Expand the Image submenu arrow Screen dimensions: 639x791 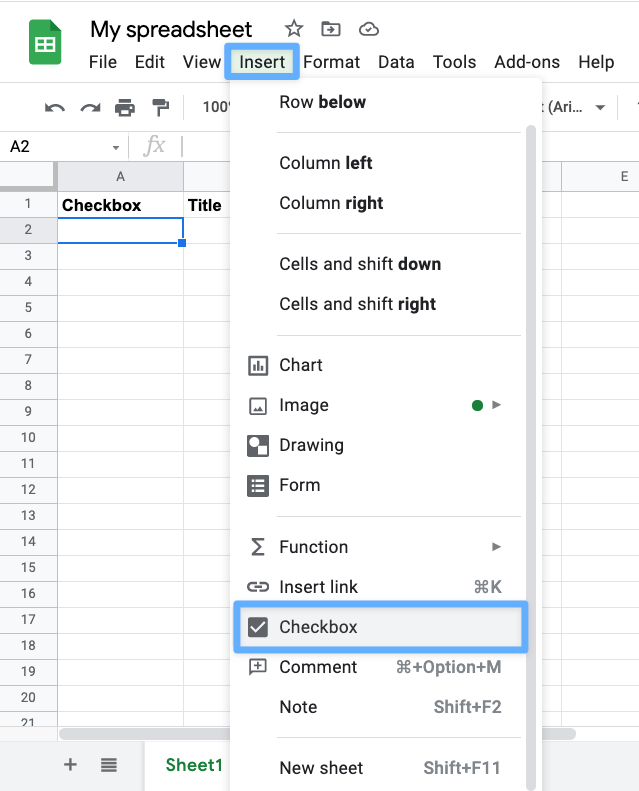pos(496,405)
